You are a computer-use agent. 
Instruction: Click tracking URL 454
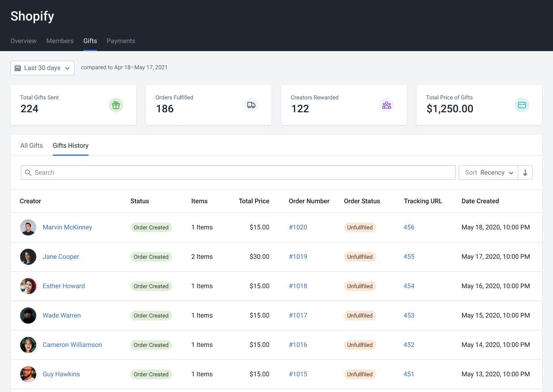409,286
